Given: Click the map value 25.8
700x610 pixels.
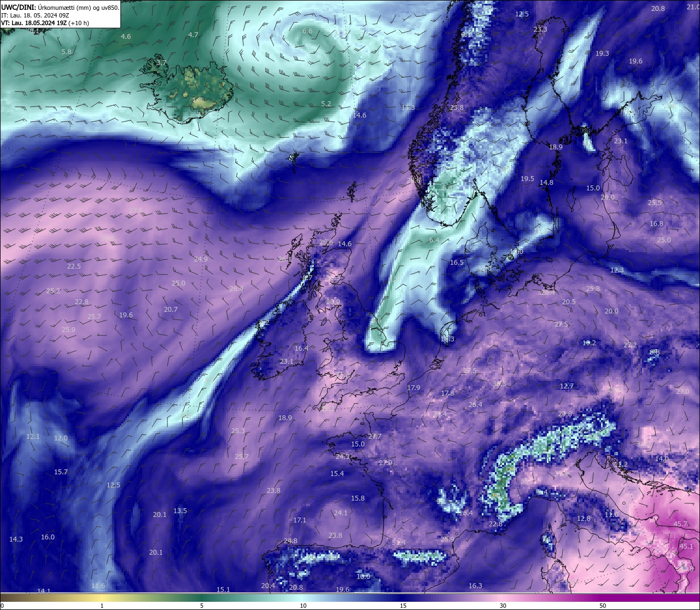Looking at the screenshot, I should [x=593, y=288].
